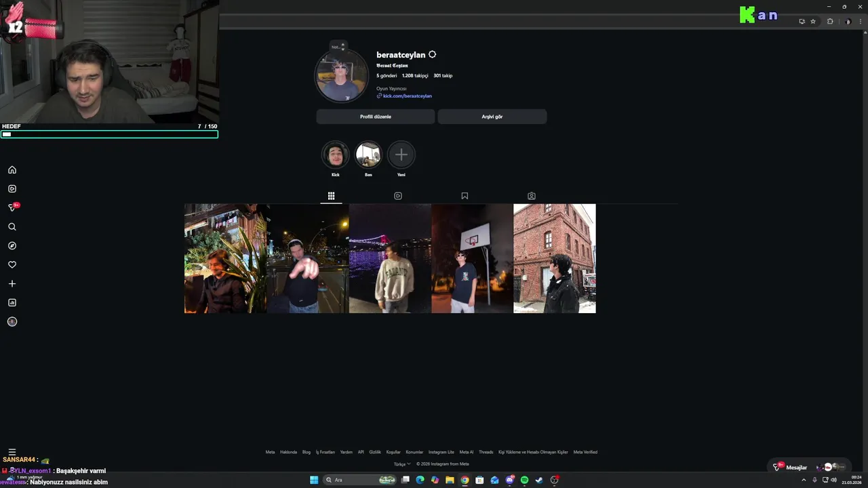868x488 pixels.
Task: Open Steam from taskbar
Action: pyautogui.click(x=539, y=480)
